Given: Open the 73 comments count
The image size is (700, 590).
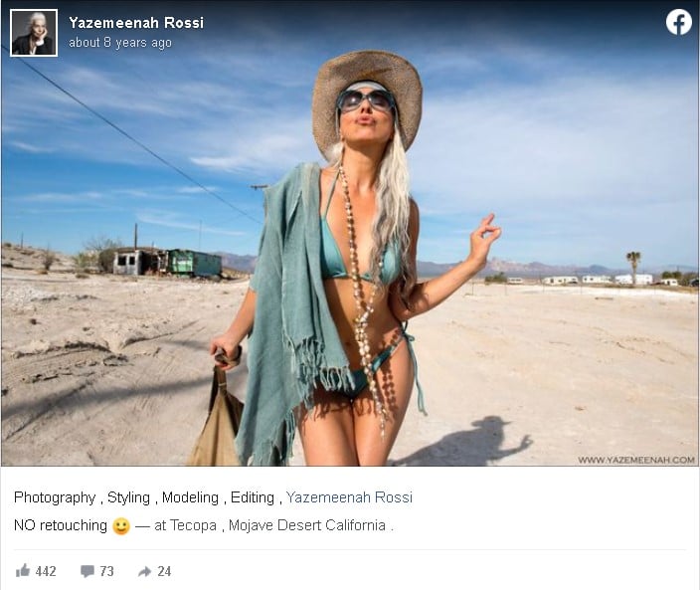Looking at the screenshot, I should [x=106, y=571].
